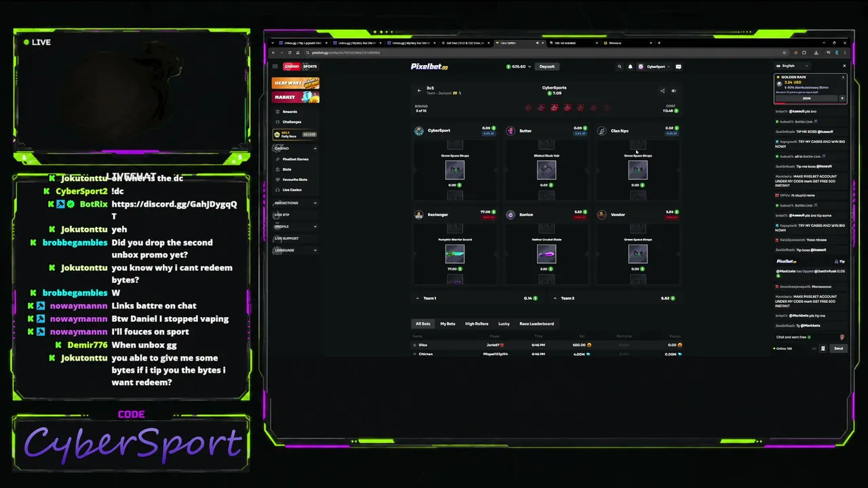Click the browser home icon
The height and width of the screenshot is (488, 868).
coord(298,53)
